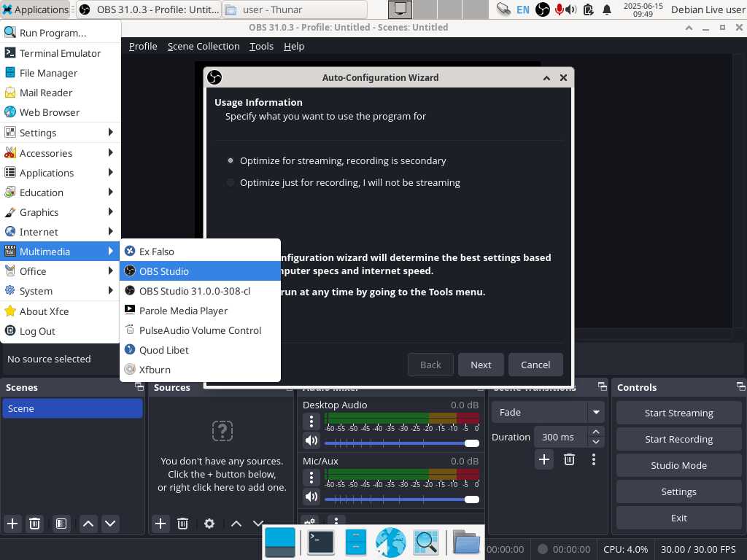This screenshot has height=560, width=747.
Task: Click microphone volume tray icon
Action: coord(565,9)
